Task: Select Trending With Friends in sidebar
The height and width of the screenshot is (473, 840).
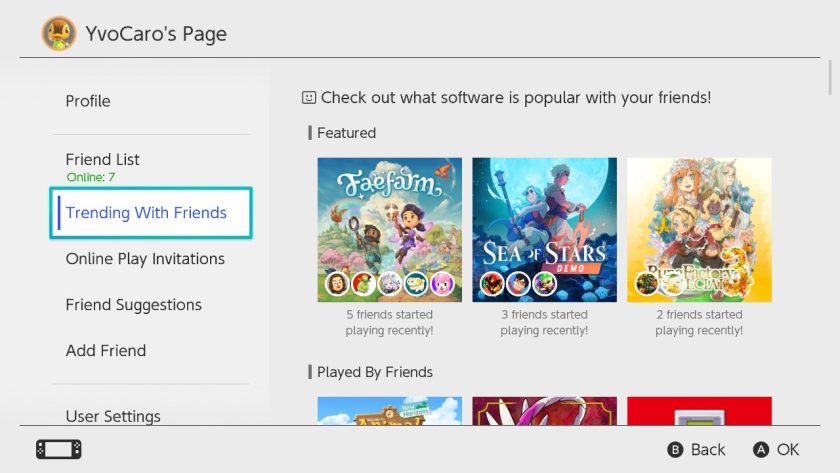Action: point(151,213)
